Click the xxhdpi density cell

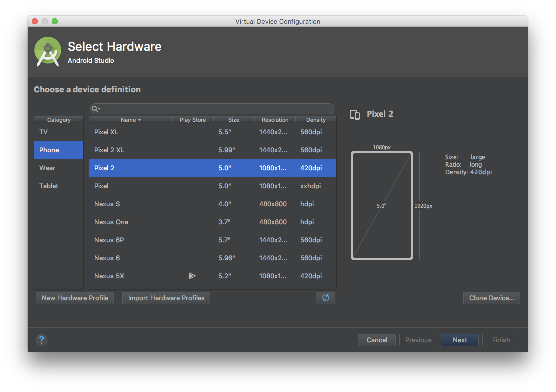[x=316, y=186]
